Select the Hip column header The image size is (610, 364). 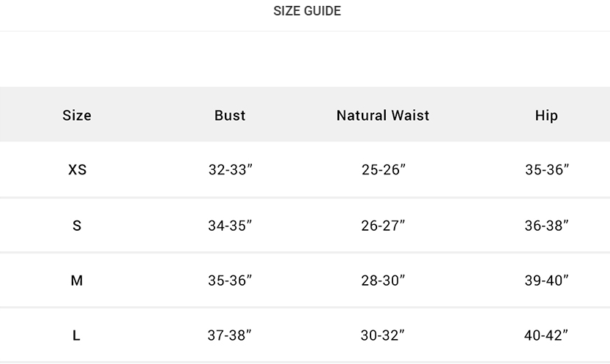pos(546,115)
